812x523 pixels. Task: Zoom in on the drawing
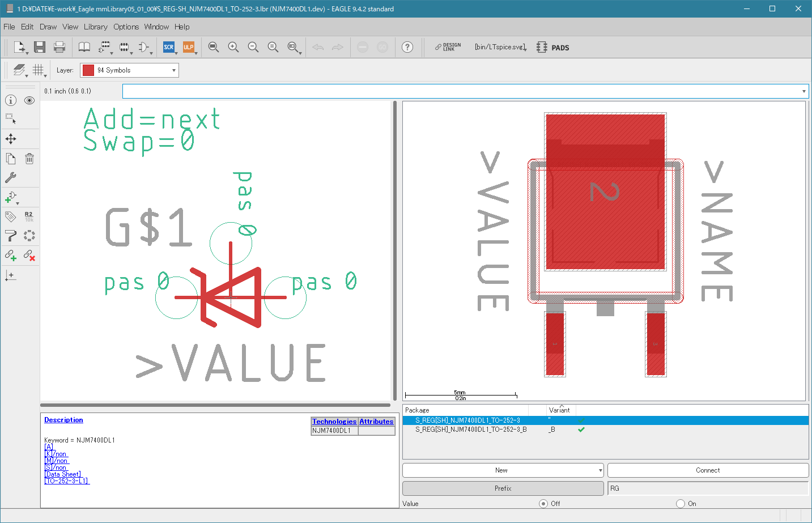[233, 47]
